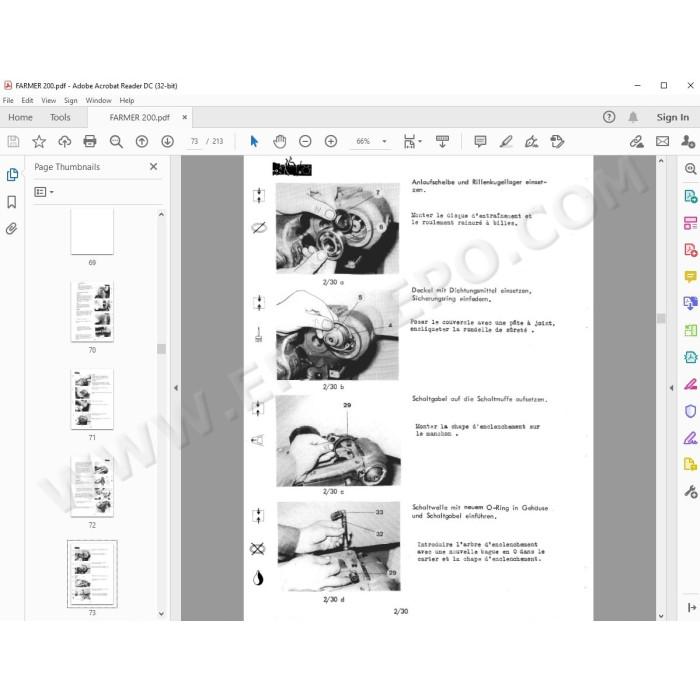This screenshot has height=700, width=700.
Task: Switch to the Tools tab
Action: 60,117
